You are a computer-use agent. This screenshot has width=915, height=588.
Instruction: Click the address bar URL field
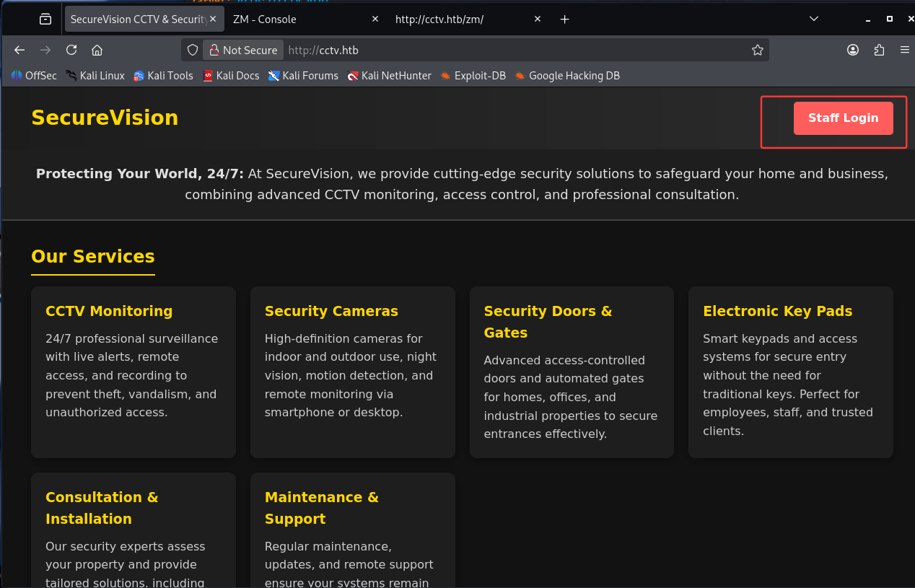coord(505,50)
